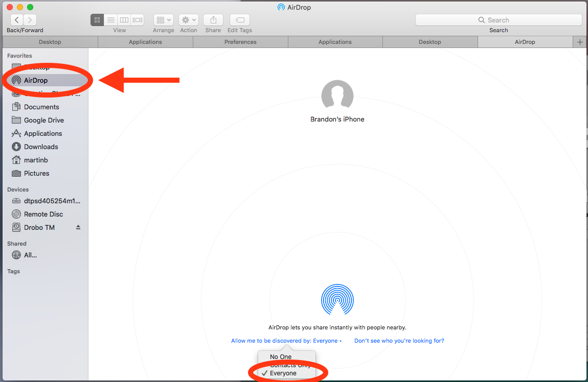Viewport: 588px width, 382px height.
Task: Switch to column view
Action: pyautogui.click(x=124, y=20)
